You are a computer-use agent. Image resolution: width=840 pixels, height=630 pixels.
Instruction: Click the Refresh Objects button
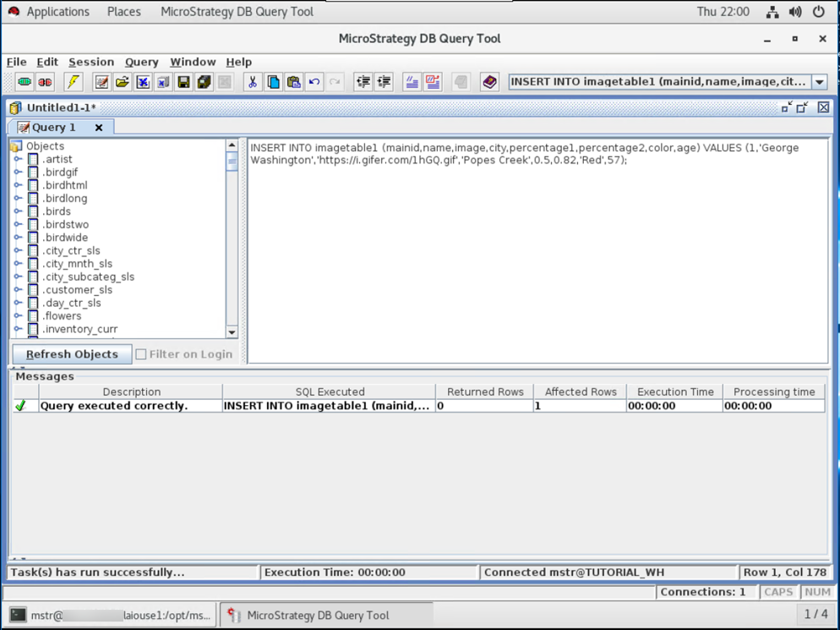72,354
